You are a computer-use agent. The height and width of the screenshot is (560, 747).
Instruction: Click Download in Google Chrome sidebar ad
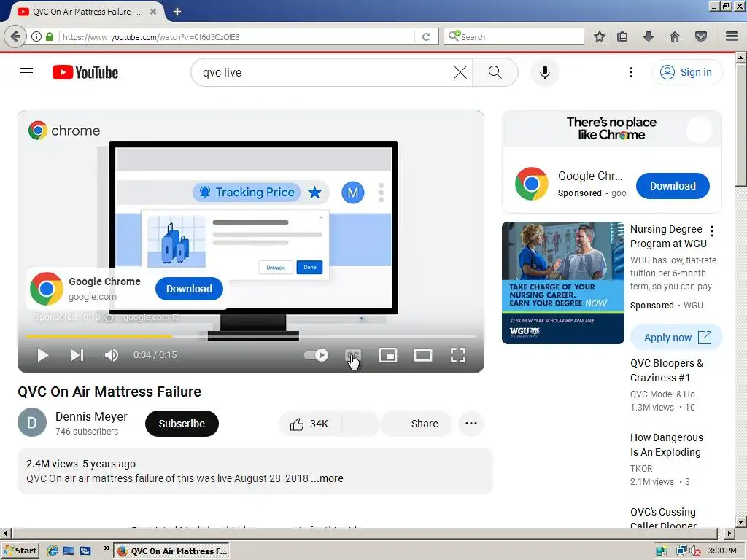point(673,186)
